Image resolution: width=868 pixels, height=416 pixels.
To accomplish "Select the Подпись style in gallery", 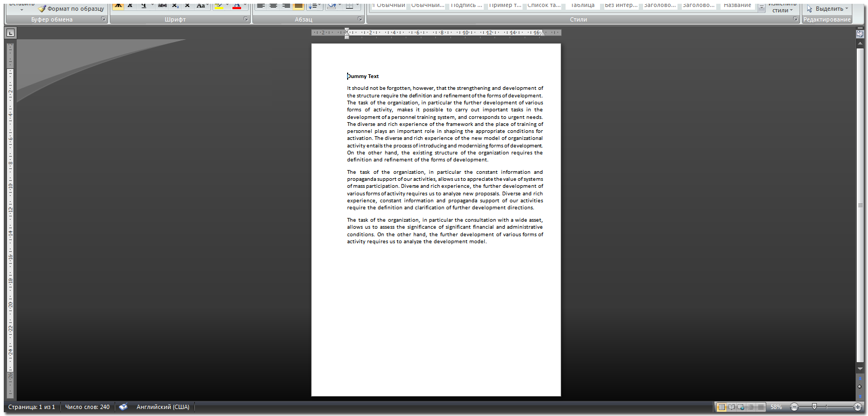I will click(466, 5).
